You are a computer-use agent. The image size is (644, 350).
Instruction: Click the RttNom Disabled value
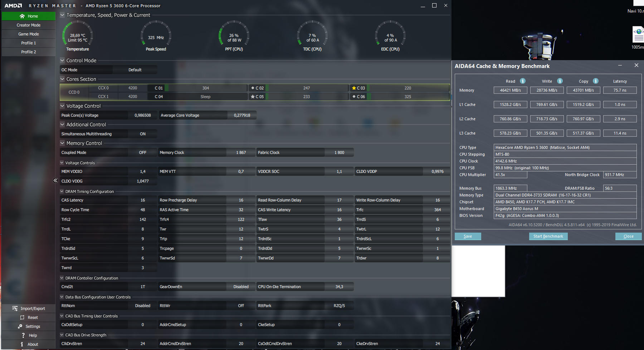[x=143, y=306]
